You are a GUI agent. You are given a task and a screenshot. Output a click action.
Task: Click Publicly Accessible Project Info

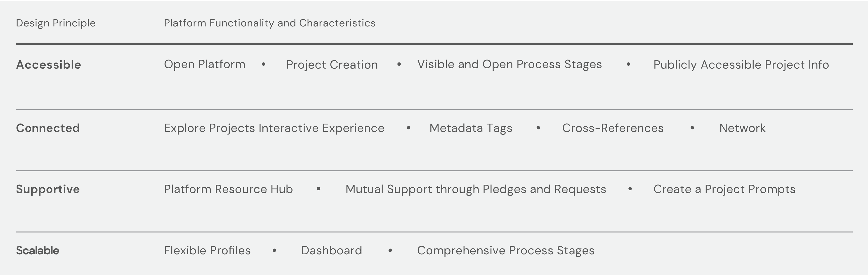(x=741, y=65)
